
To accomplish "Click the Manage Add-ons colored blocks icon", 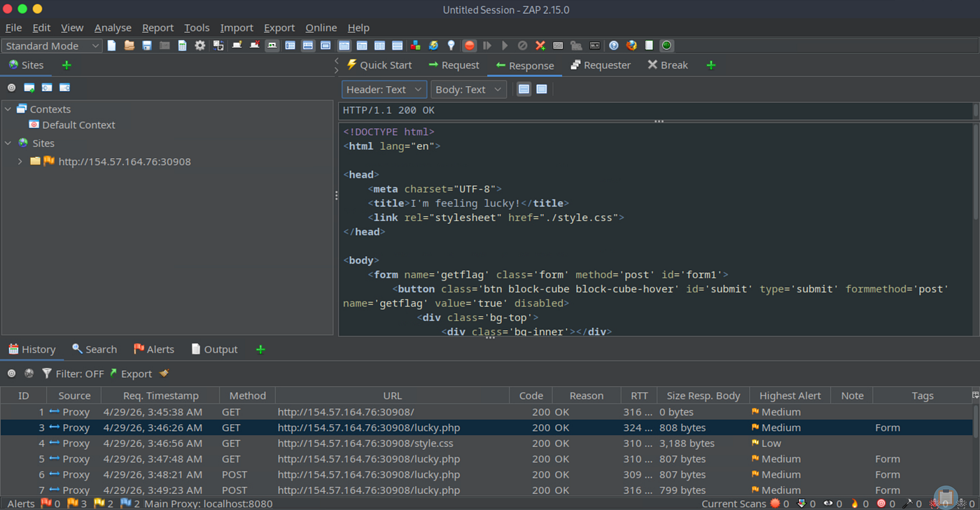I will click(x=415, y=45).
